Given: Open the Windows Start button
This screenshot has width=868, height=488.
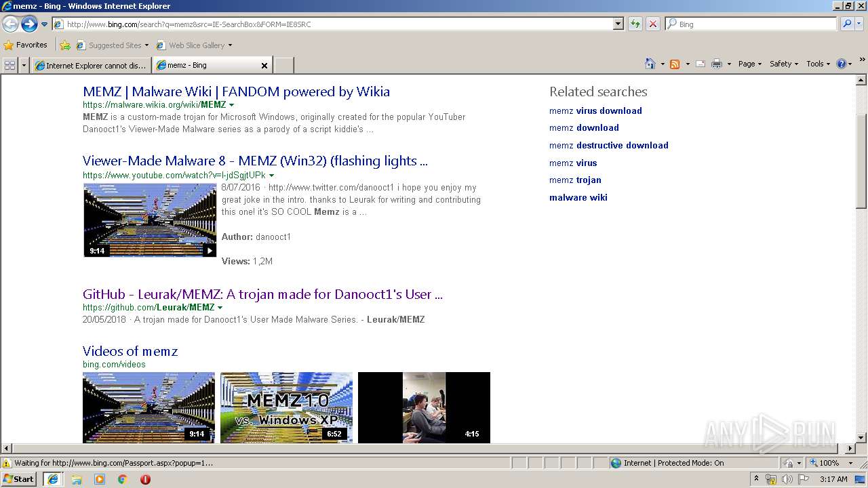Looking at the screenshot, I should click(18, 479).
